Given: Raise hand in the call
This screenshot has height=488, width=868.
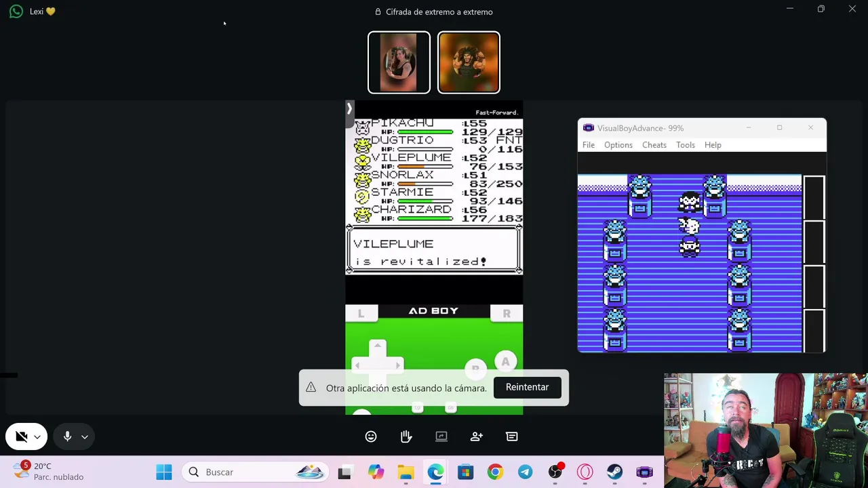Looking at the screenshot, I should pos(406,436).
